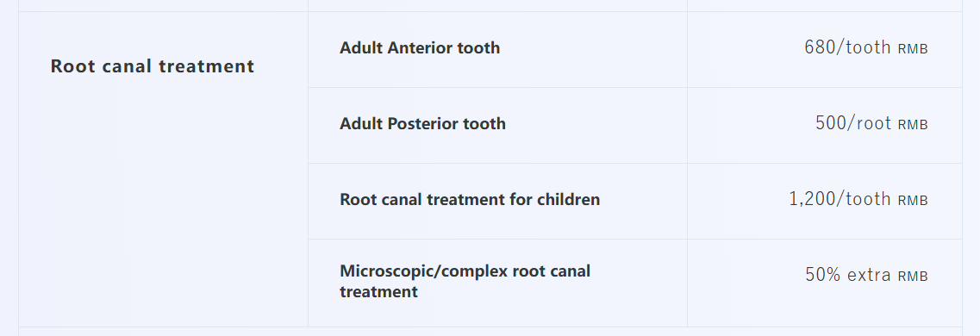Click the RMB unit beside 50% extra
The image size is (980, 336).
tap(913, 276)
